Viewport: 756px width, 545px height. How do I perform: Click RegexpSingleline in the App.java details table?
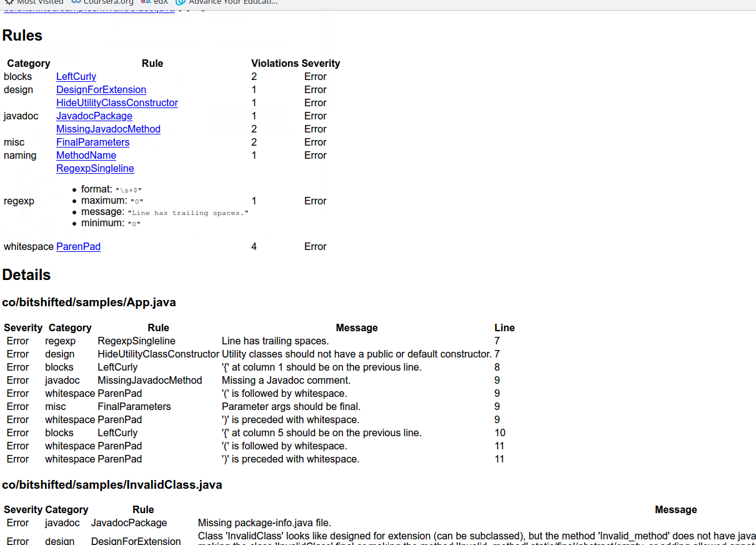click(136, 341)
